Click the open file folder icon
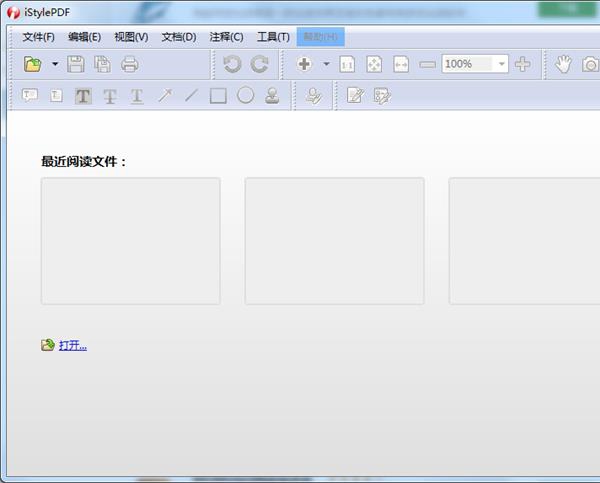600x483 pixels. [33, 64]
